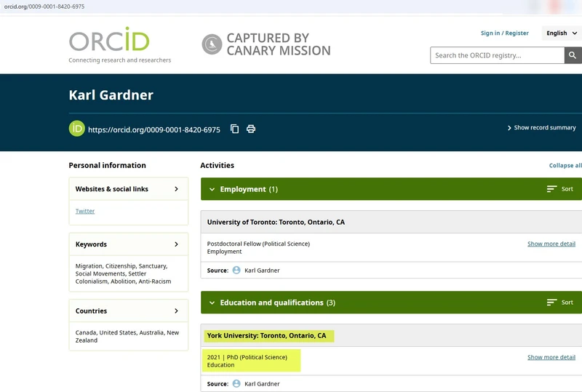
Task: Open the Sign in / Register link
Action: pos(504,33)
